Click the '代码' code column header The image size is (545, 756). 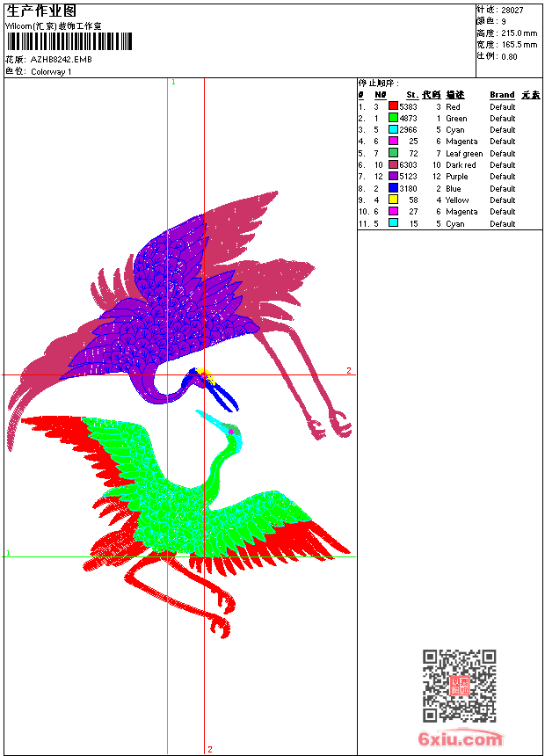click(x=432, y=95)
